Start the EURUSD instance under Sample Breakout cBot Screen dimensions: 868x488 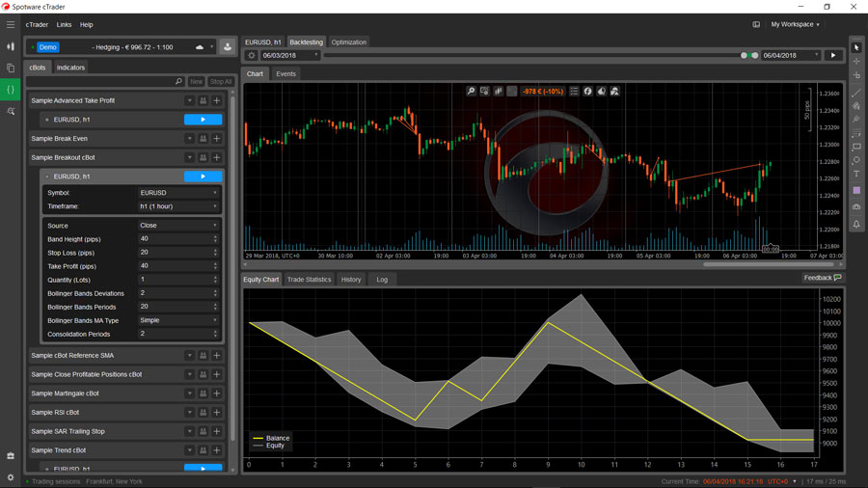[x=203, y=176]
